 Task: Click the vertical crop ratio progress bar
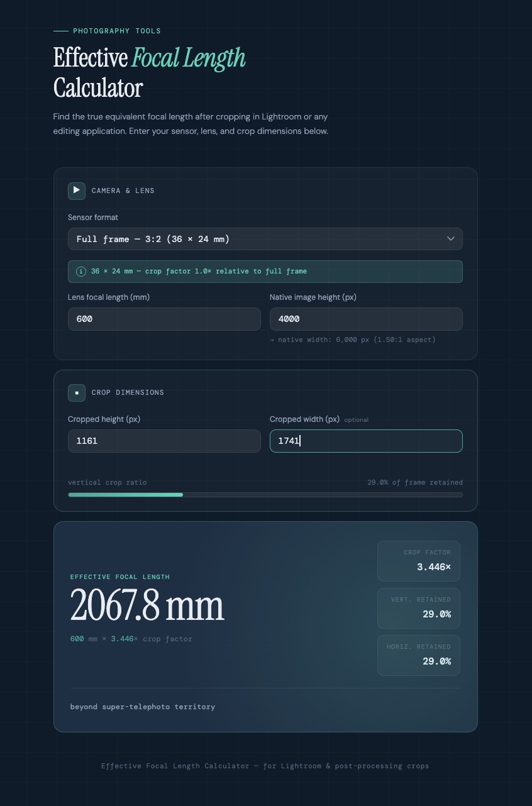pos(265,495)
